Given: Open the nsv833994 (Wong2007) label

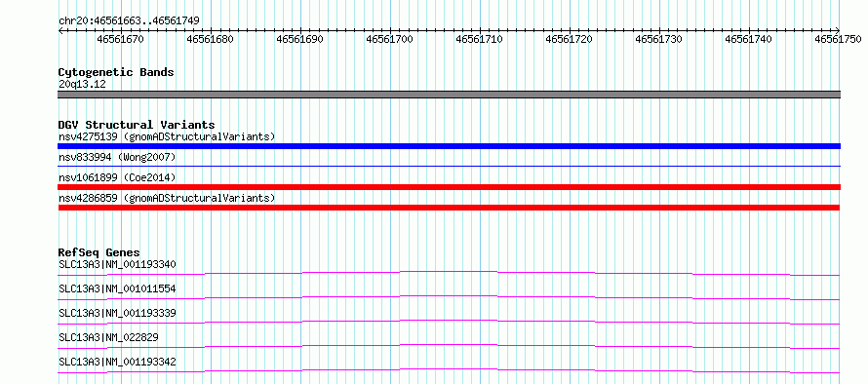Looking at the screenshot, I should (117, 157).
